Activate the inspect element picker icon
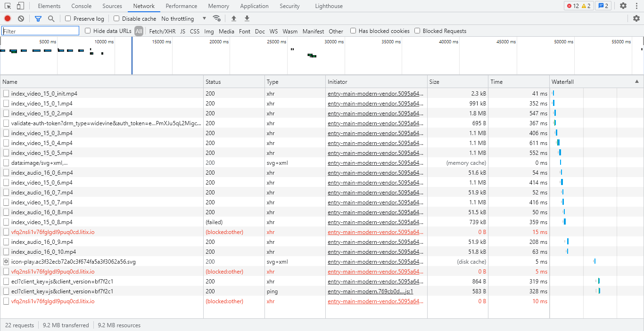This screenshot has width=644, height=331. pos(8,6)
